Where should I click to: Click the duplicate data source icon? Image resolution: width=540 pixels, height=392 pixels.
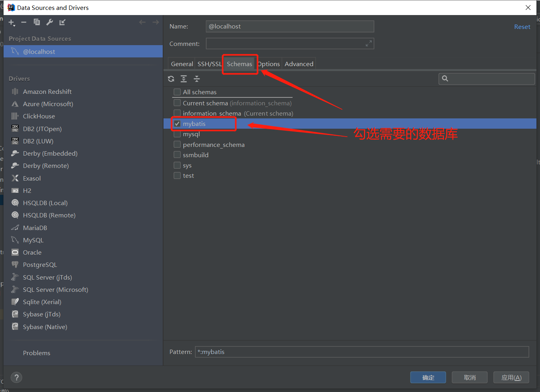[37, 22]
